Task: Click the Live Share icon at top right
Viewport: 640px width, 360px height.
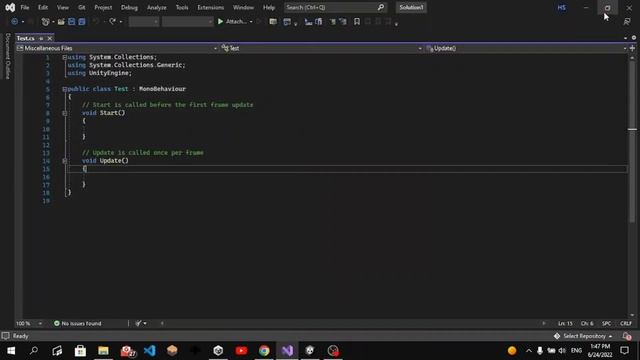Action: (627, 22)
